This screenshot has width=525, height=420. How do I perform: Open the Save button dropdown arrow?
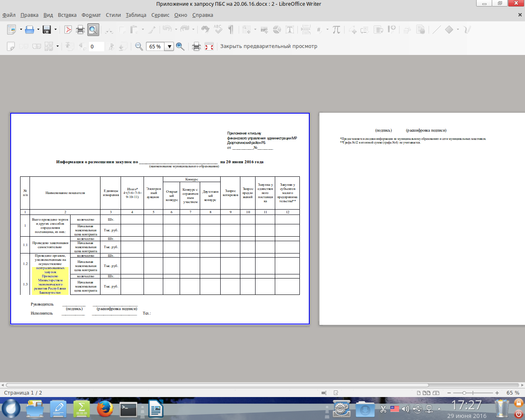tap(55, 30)
